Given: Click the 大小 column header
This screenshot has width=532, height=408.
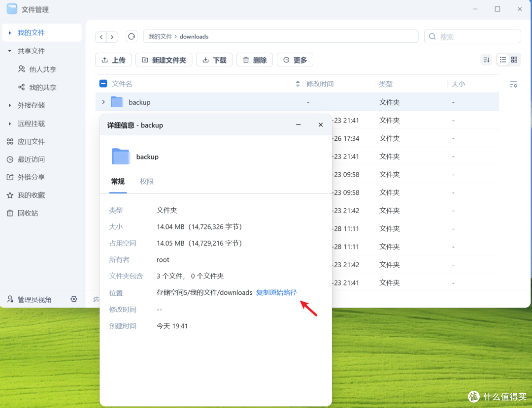Looking at the screenshot, I should click(x=459, y=84).
